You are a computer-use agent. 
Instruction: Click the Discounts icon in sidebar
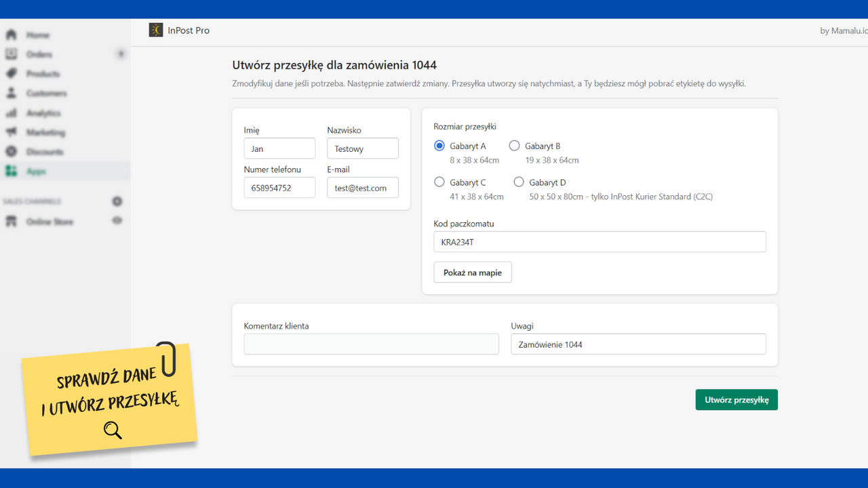point(11,152)
